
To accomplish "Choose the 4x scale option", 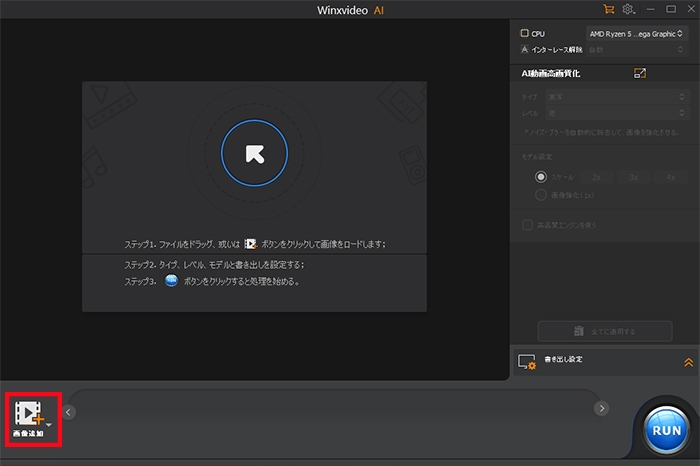I will tap(671, 177).
